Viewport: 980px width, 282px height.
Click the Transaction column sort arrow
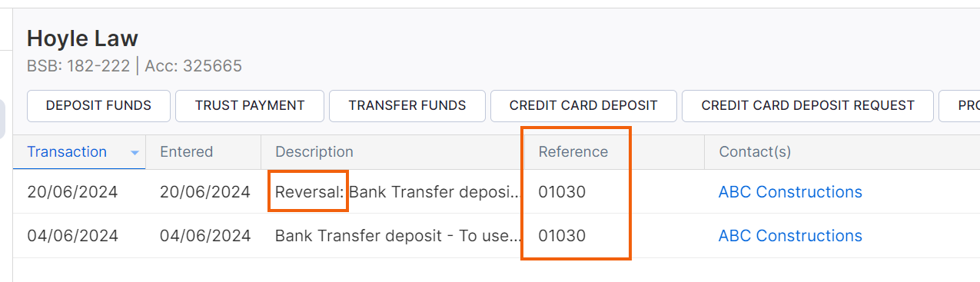click(135, 153)
